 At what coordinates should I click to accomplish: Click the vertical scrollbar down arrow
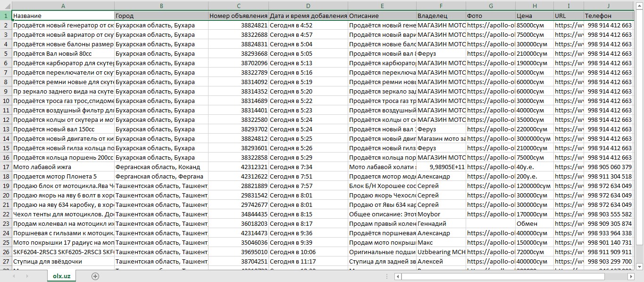pyautogui.click(x=639, y=266)
